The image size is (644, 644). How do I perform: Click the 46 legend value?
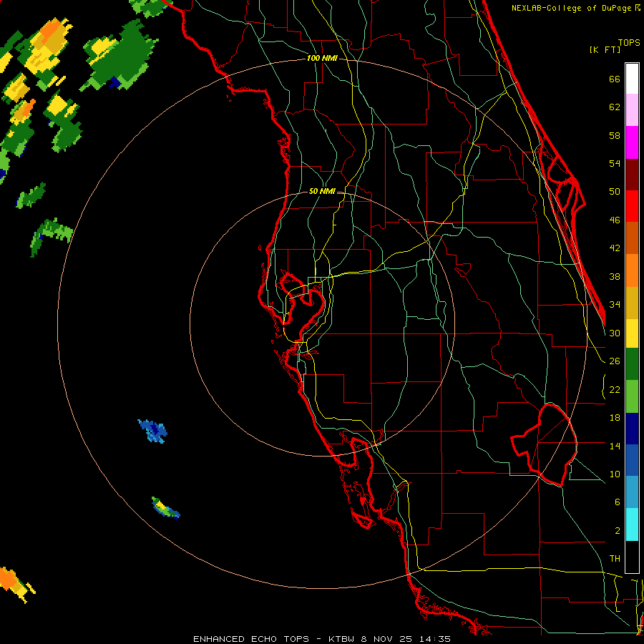(615, 220)
